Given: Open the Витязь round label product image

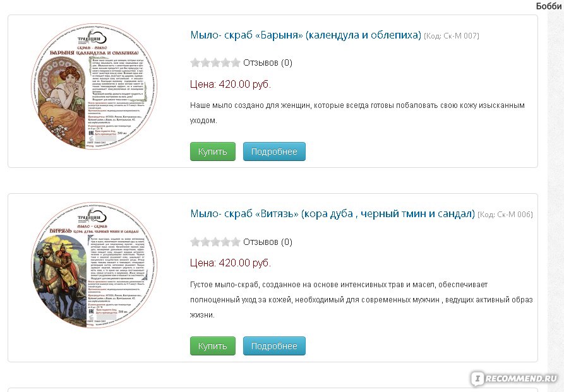Looking at the screenshot, I should [x=94, y=265].
